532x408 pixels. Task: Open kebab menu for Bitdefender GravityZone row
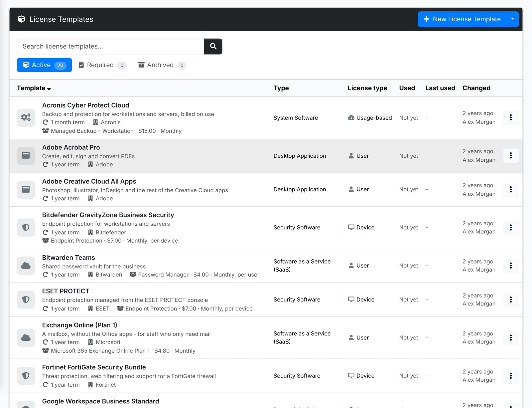pos(511,228)
